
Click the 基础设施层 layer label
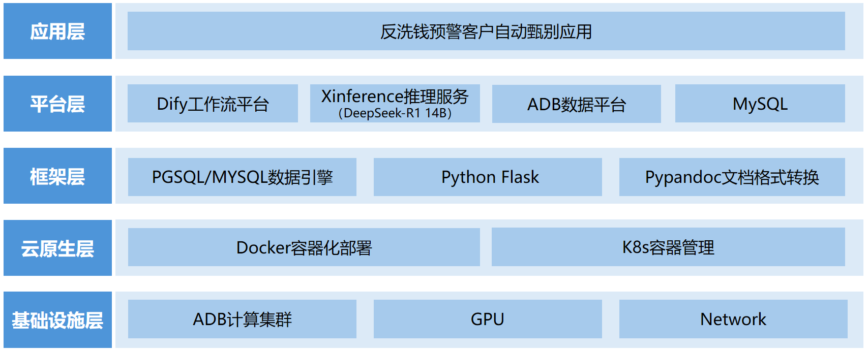[x=57, y=320]
